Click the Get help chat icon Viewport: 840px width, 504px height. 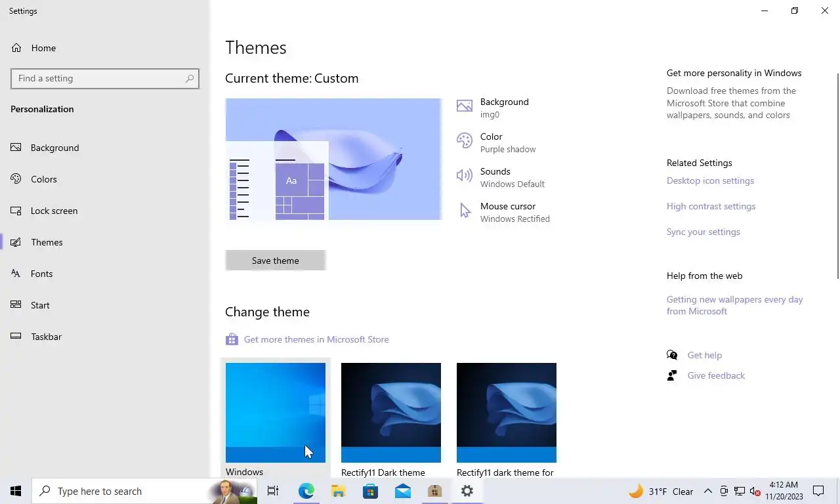click(672, 355)
